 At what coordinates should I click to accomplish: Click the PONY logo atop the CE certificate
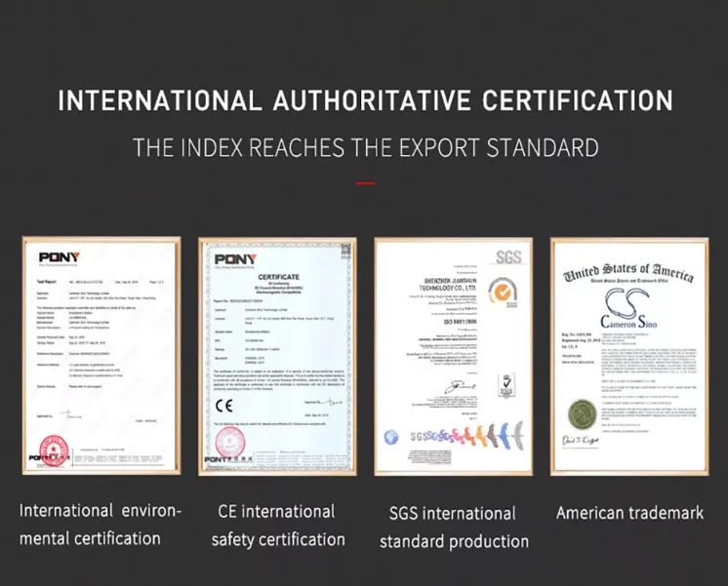pos(230,258)
